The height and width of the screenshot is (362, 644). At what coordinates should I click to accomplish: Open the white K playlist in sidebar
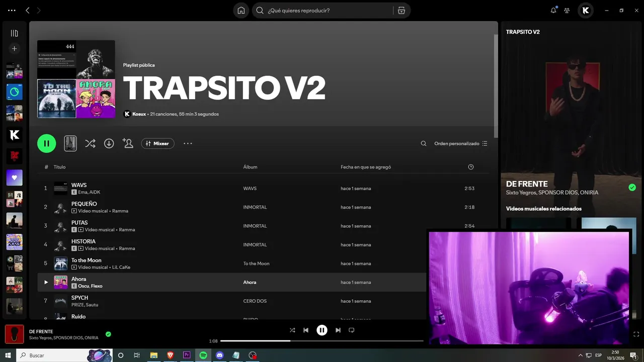pos(14,135)
